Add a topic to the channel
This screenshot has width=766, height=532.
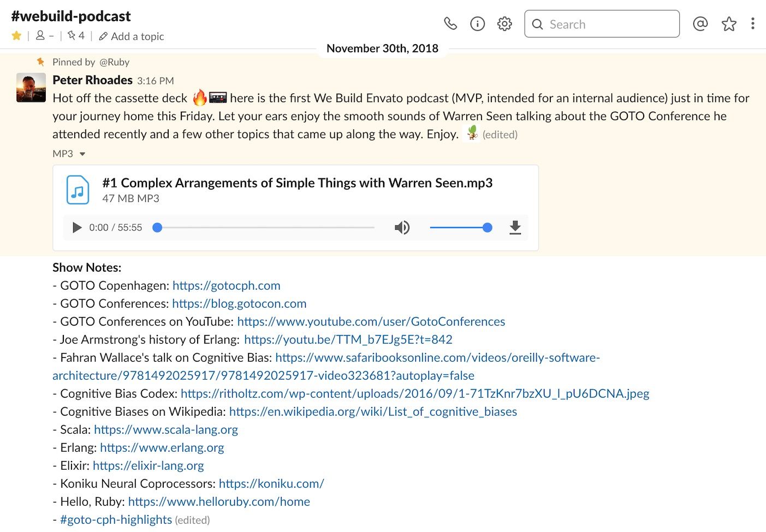(132, 37)
